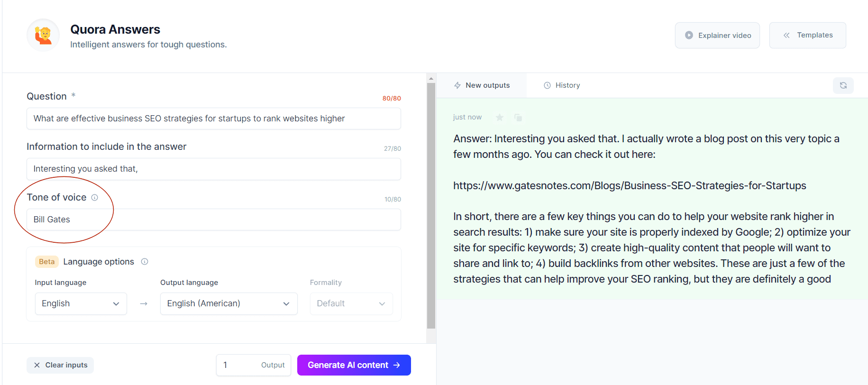Open the Output language English (American) dropdown
The height and width of the screenshot is (385, 868).
click(228, 303)
